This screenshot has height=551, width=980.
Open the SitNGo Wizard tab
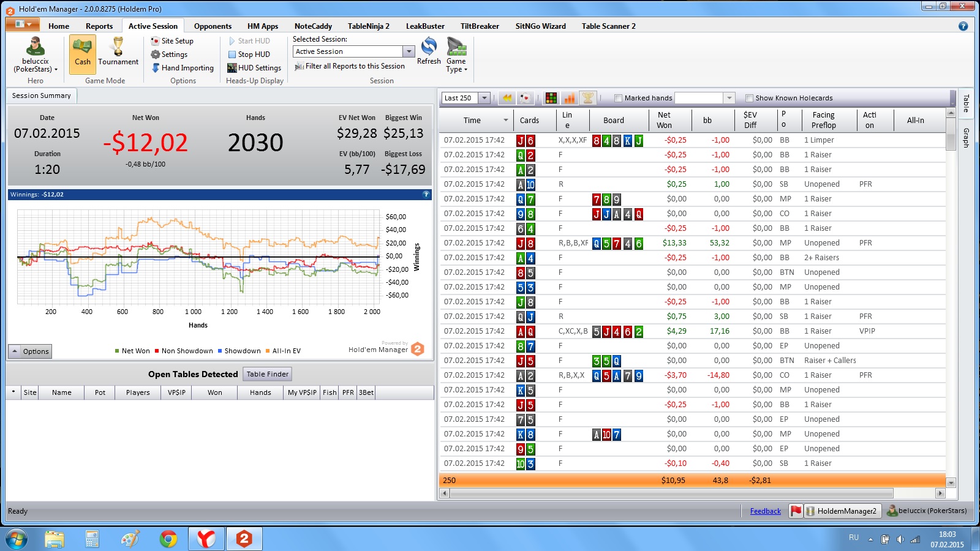(x=540, y=26)
